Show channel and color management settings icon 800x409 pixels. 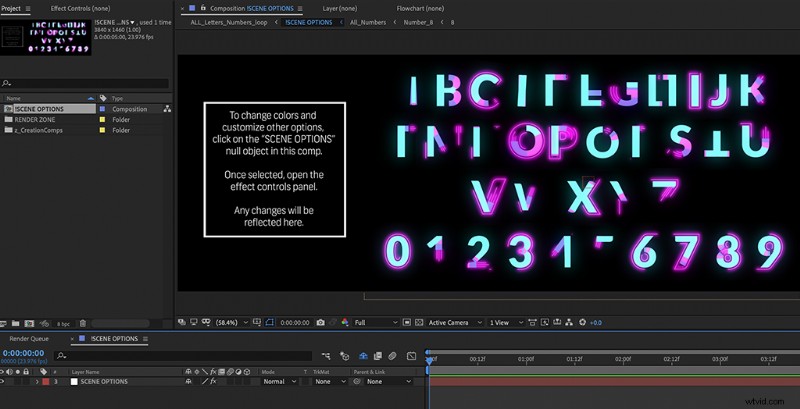(x=345, y=322)
